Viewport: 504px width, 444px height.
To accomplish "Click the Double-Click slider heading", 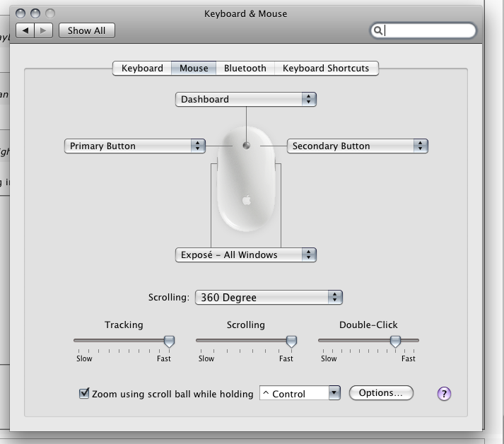I will 368,325.
